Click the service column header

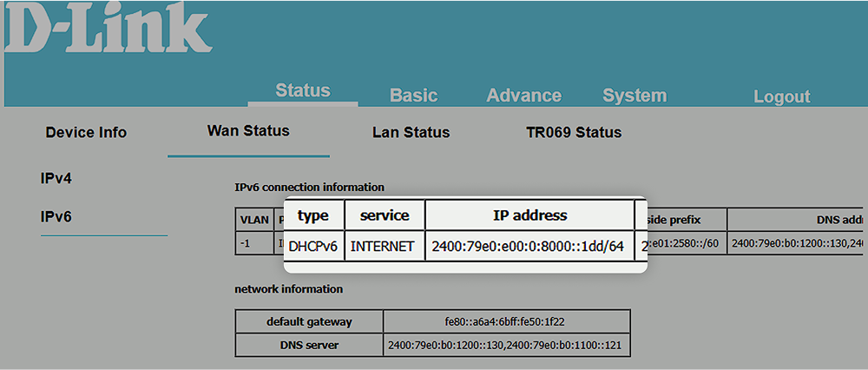point(385,215)
